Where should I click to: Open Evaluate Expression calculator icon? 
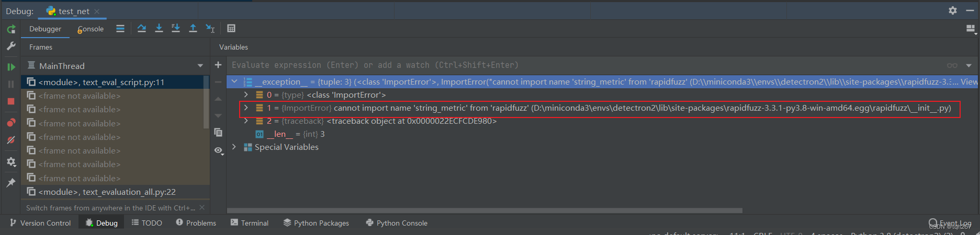pyautogui.click(x=231, y=28)
